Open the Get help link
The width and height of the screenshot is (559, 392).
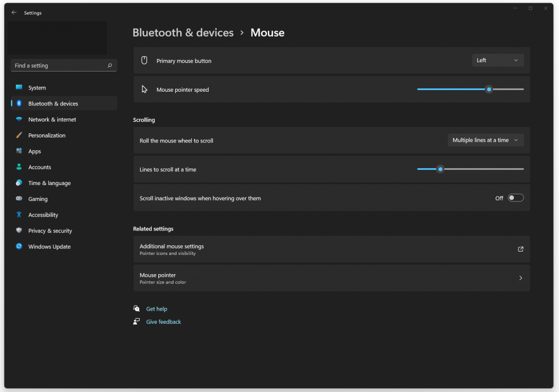[157, 308]
